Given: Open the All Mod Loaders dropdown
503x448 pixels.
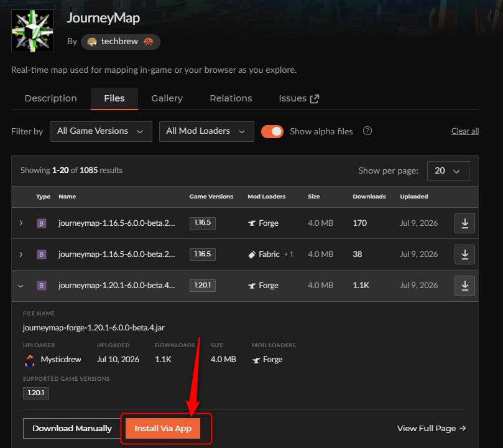Looking at the screenshot, I should [x=206, y=131].
